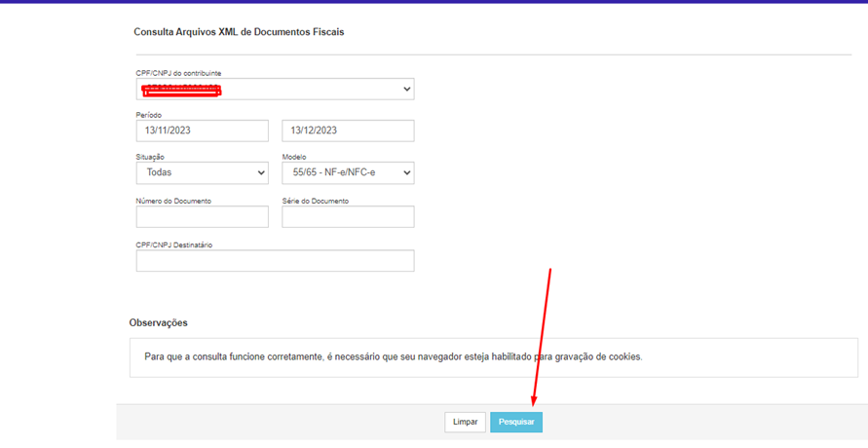
Task: Click the Observações section heading
Action: tap(158, 322)
